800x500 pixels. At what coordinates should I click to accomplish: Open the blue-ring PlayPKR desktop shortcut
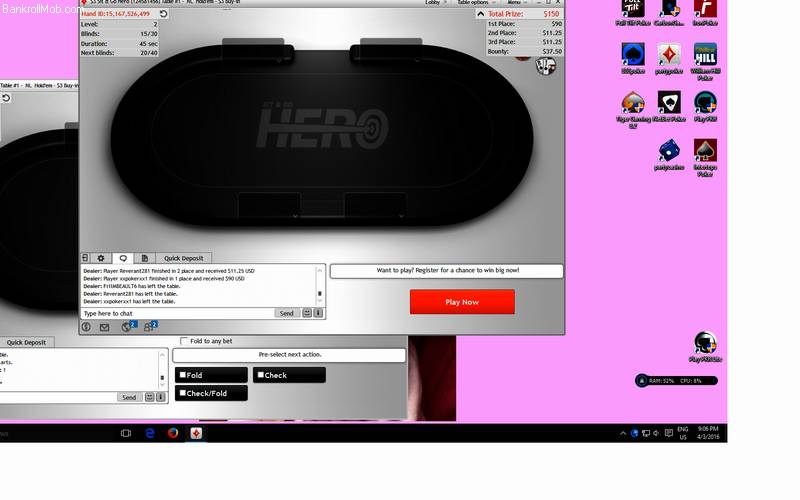705,106
